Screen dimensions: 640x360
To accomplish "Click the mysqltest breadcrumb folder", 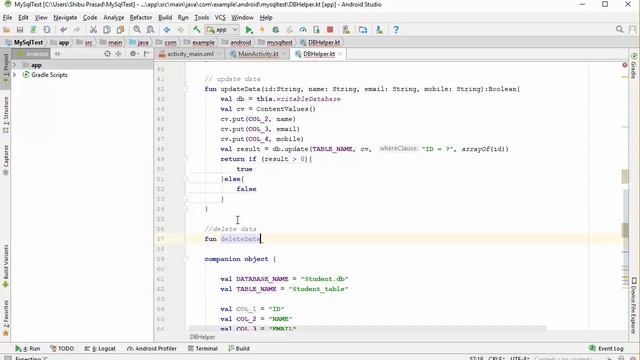I will coord(276,42).
